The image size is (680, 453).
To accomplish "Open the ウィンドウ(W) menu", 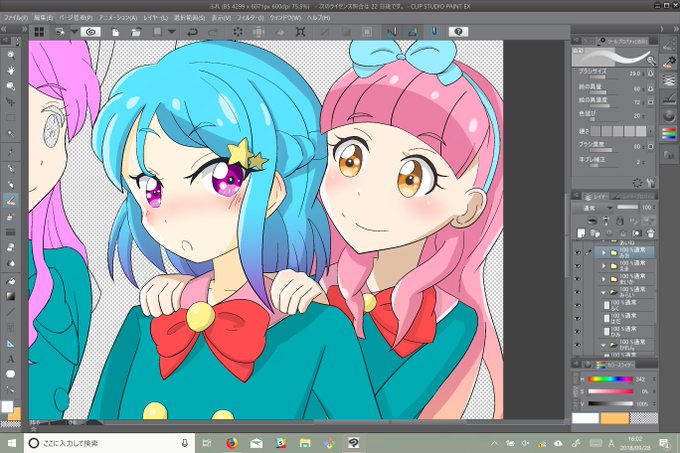I will click(x=285, y=18).
